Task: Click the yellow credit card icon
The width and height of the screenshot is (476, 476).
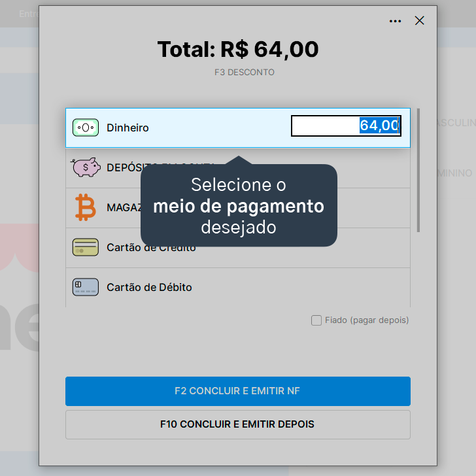Action: pos(86,247)
